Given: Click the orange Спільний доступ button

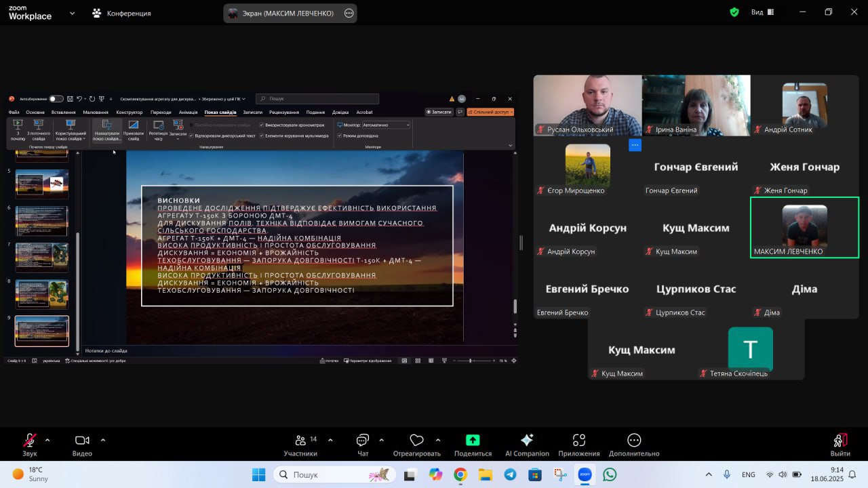Looking at the screenshot, I should pyautogui.click(x=490, y=112).
